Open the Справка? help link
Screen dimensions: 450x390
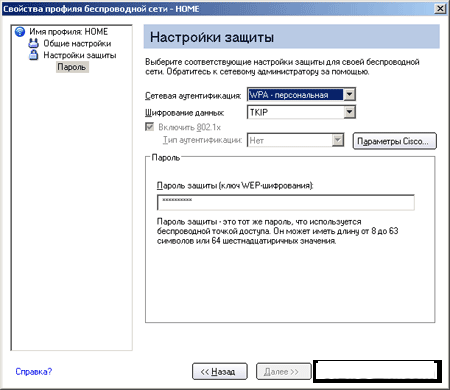coord(34,371)
